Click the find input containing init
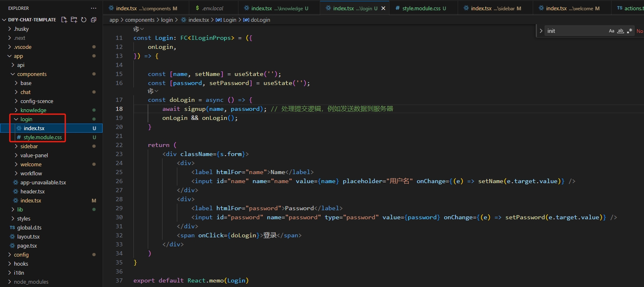Image resolution: width=644 pixels, height=287 pixels. coord(575,31)
